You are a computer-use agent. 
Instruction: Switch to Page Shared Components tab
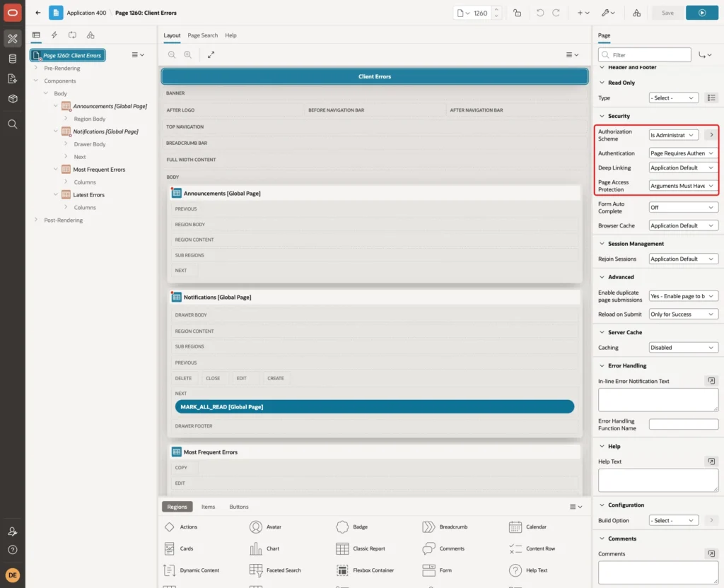(x=90, y=35)
